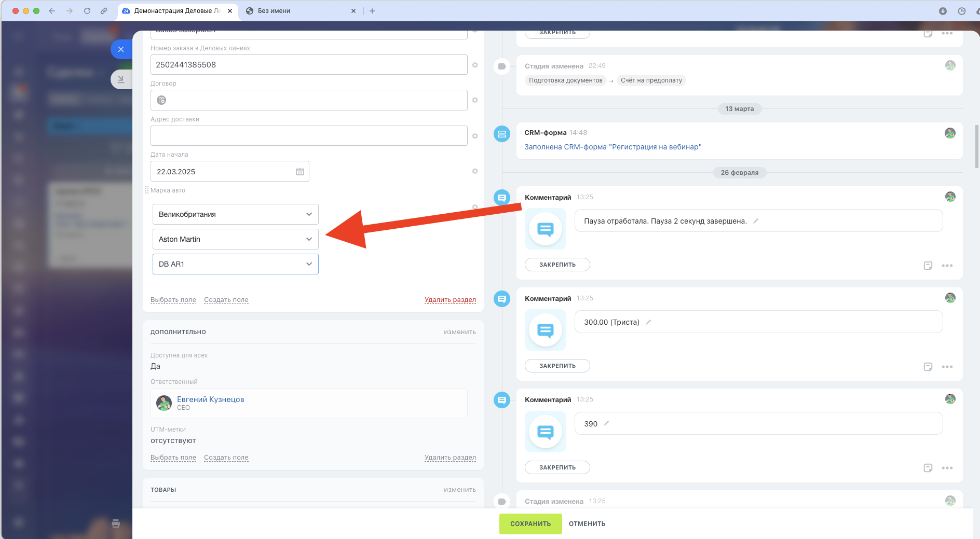Open settings gear for Номер заказа field
Image resolution: width=980 pixels, height=539 pixels.
point(475,65)
